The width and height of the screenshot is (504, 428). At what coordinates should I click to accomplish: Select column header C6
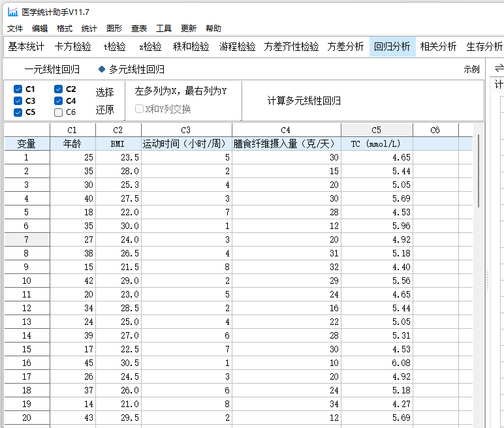coord(435,130)
